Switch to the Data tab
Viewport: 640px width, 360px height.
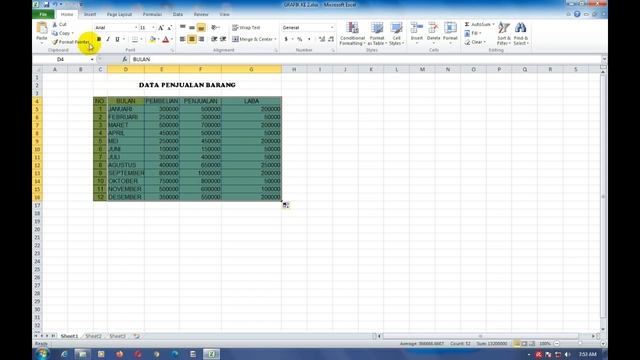click(178, 14)
